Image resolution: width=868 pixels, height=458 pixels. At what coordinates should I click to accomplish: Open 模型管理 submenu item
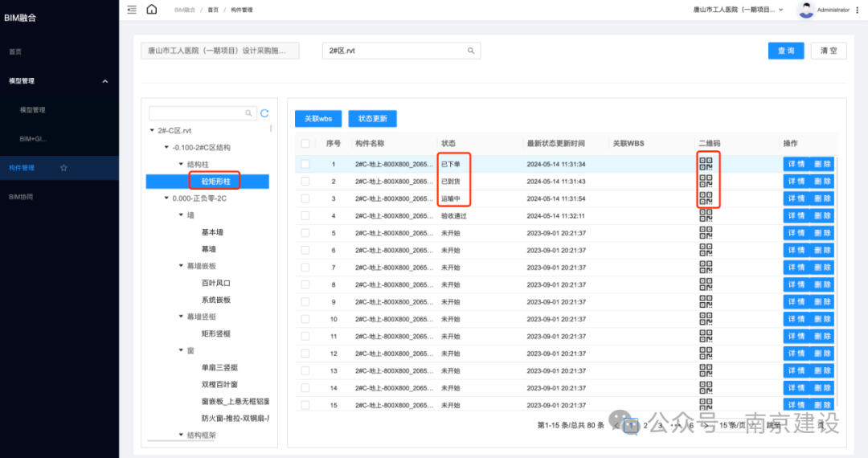(33, 110)
